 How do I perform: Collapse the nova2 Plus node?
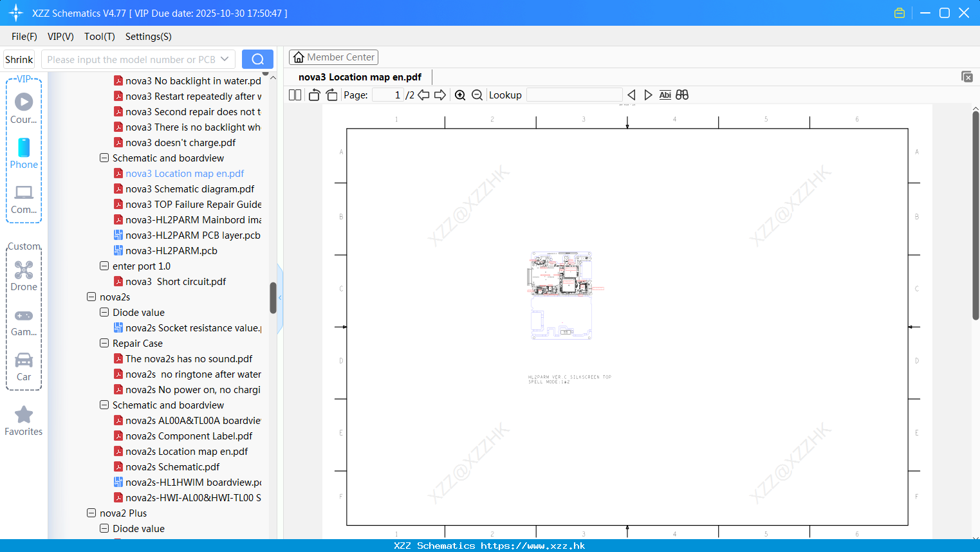point(91,513)
